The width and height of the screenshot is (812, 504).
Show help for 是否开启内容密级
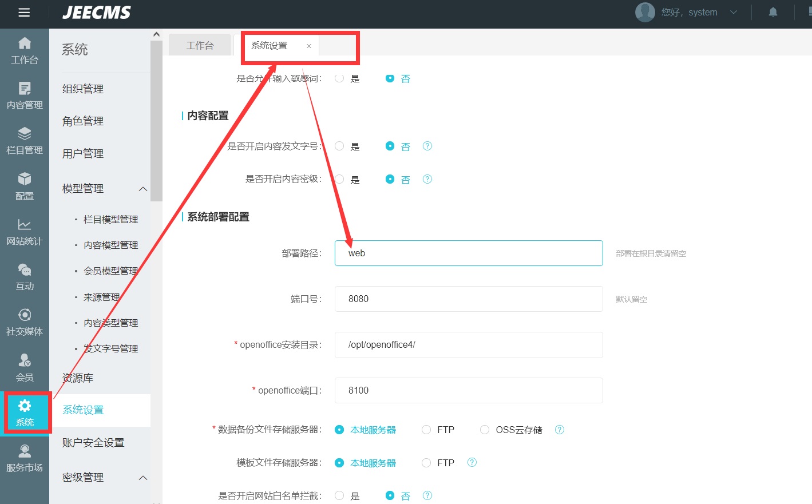coord(427,179)
